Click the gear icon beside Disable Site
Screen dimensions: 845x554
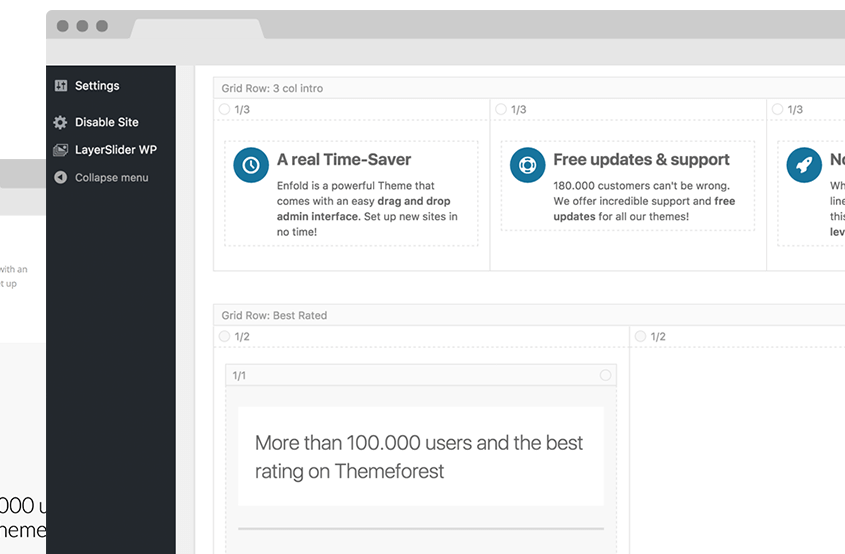point(61,122)
